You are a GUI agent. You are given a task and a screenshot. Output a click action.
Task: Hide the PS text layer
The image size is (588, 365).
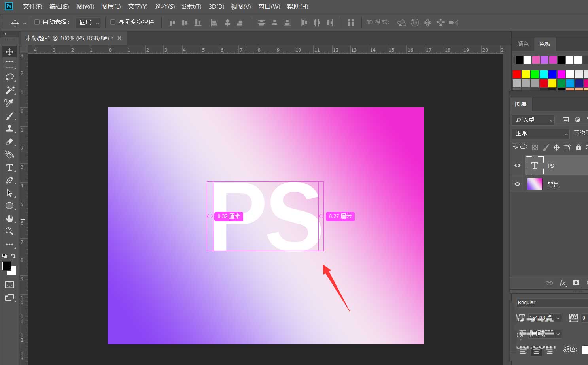tap(517, 166)
